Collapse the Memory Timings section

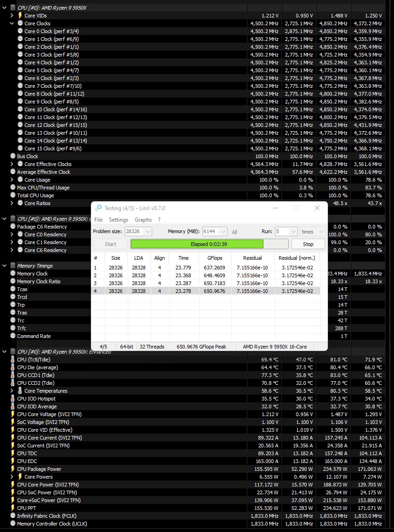pyautogui.click(x=5, y=266)
